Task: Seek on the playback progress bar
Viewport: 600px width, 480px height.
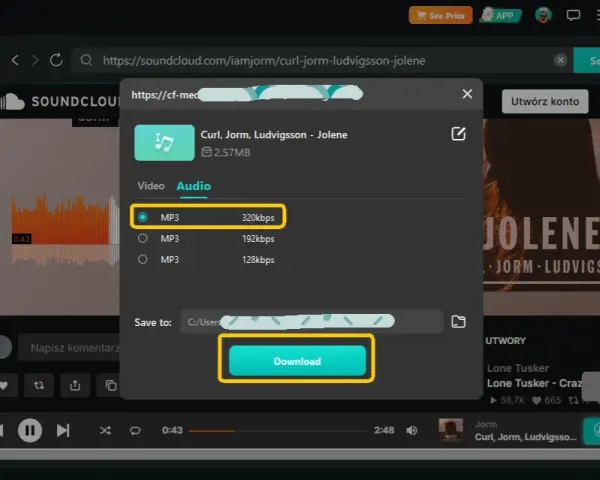Action: 278,431
